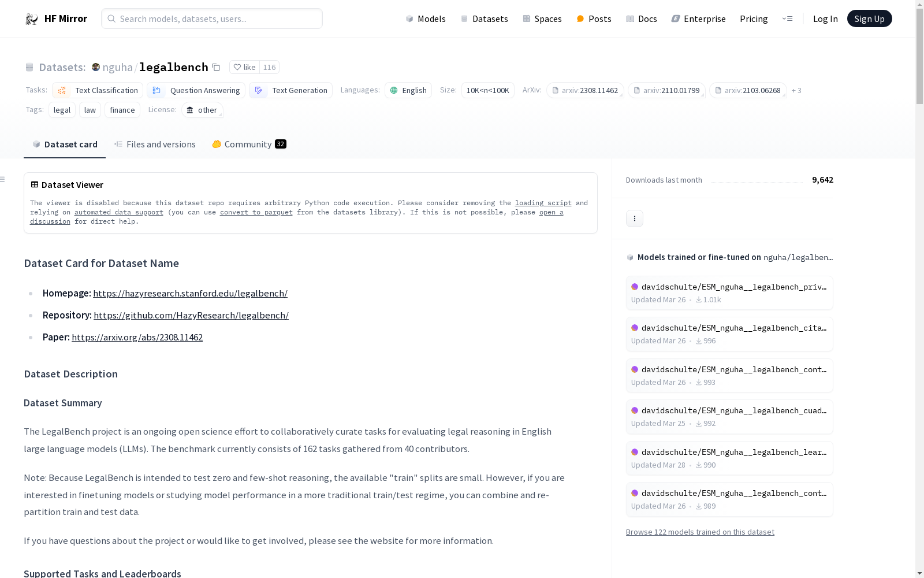
Task: Click the Text Generation task icon
Action: 259,90
